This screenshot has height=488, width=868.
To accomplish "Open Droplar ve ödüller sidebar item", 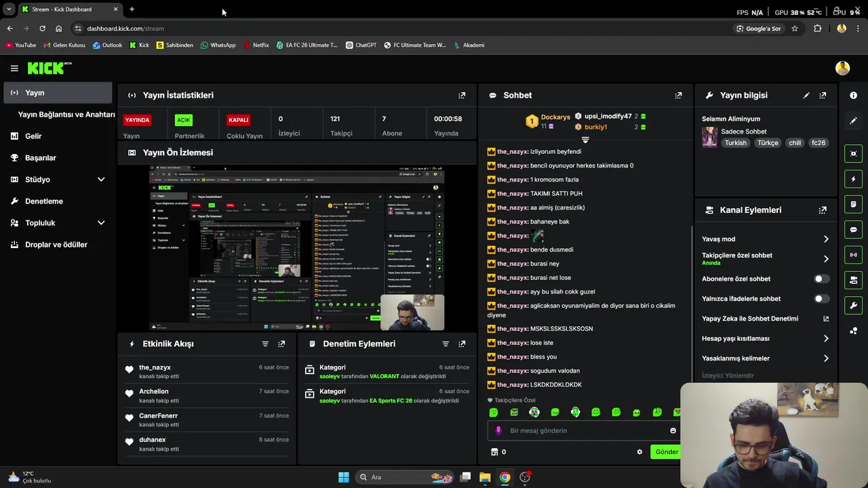I will [x=58, y=245].
